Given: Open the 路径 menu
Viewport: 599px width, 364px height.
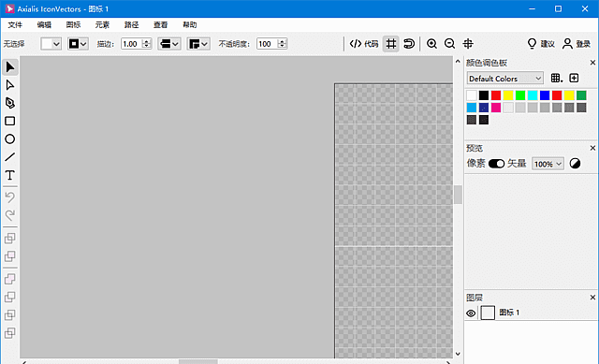Looking at the screenshot, I should (x=131, y=25).
